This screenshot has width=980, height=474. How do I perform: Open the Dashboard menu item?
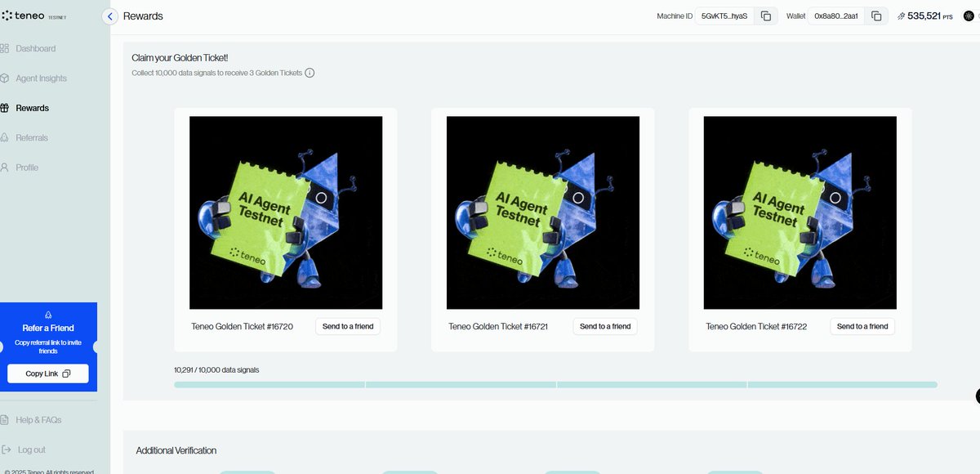[36, 48]
